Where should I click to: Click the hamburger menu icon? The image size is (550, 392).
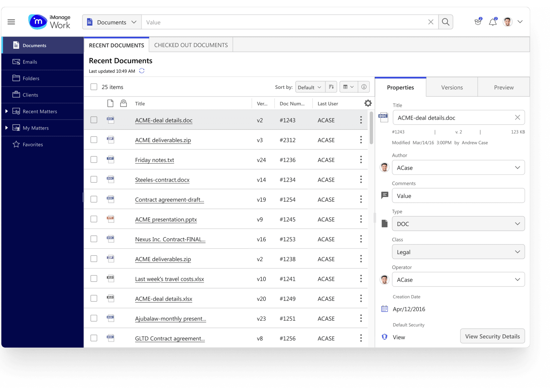click(11, 22)
